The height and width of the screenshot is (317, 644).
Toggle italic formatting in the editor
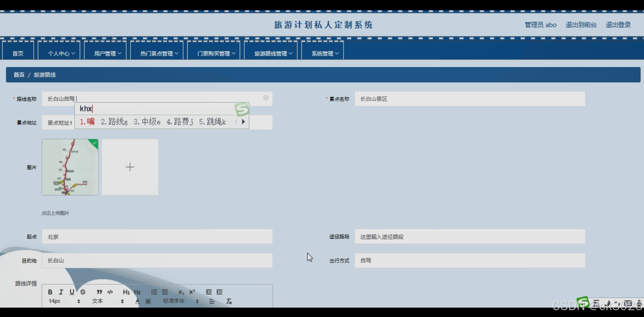[x=61, y=292]
